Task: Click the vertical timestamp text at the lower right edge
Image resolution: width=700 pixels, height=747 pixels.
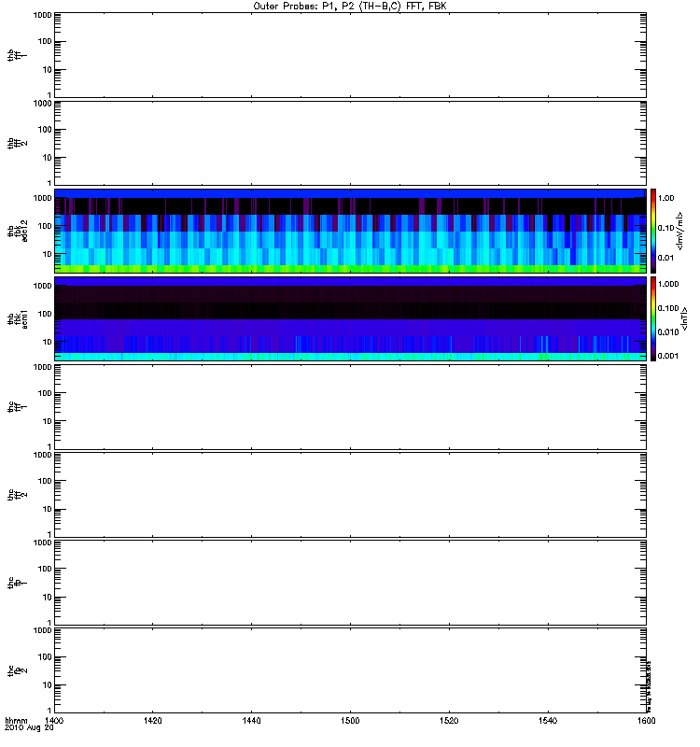Action: click(x=649, y=686)
